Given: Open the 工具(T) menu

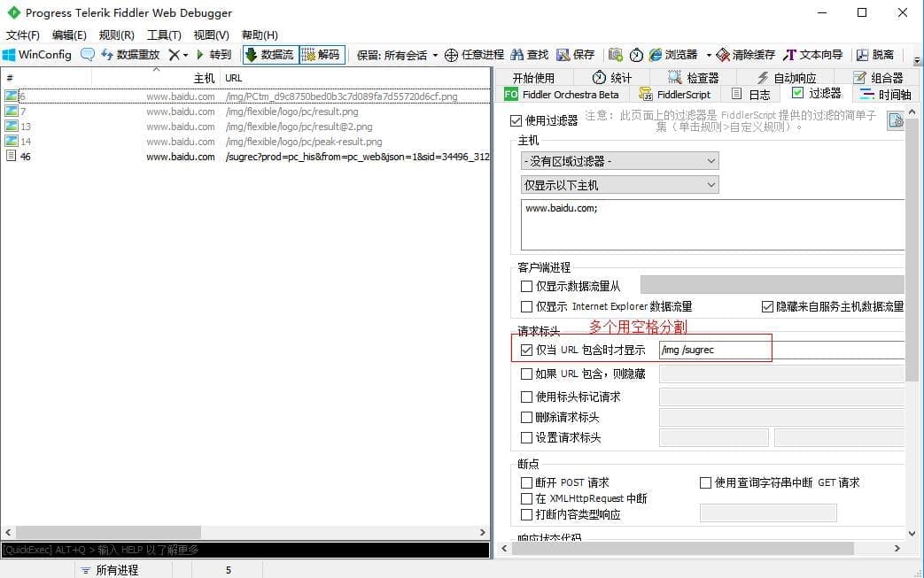Looking at the screenshot, I should tap(164, 35).
